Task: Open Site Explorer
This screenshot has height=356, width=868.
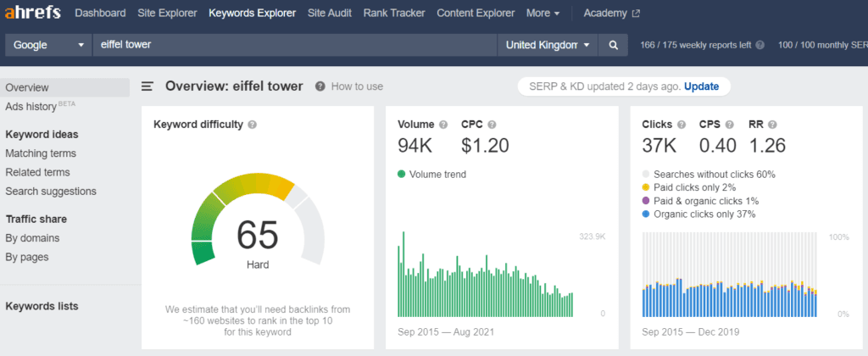Action: click(x=167, y=13)
